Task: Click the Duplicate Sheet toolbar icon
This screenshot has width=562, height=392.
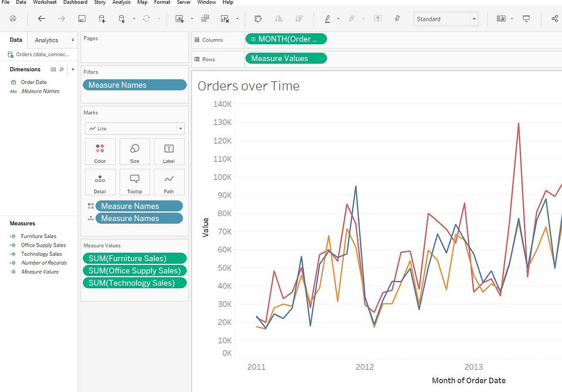Action: (205, 19)
